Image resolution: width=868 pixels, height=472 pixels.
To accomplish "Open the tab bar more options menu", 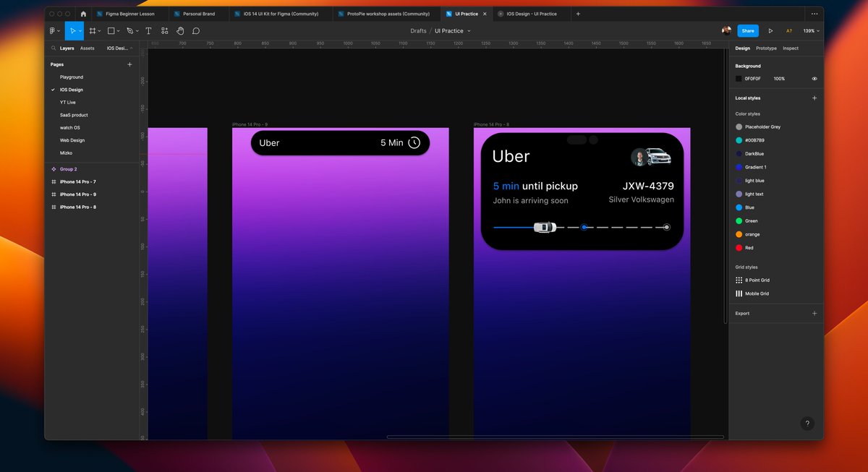I will click(814, 14).
